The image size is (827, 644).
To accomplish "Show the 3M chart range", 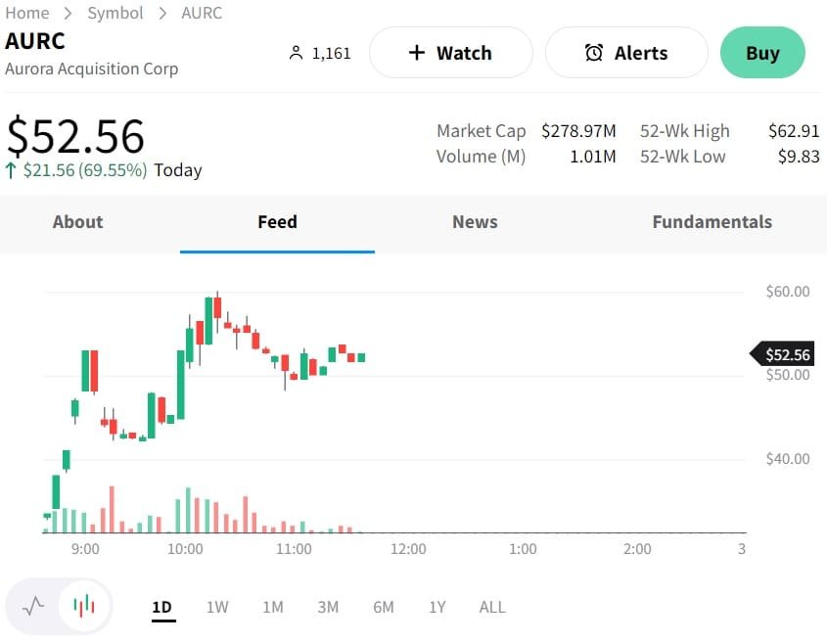I will (x=328, y=607).
